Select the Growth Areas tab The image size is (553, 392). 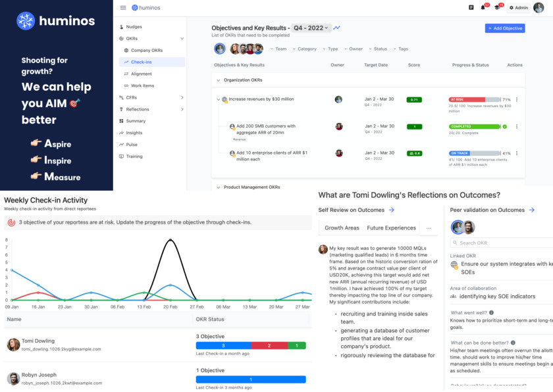tap(342, 228)
